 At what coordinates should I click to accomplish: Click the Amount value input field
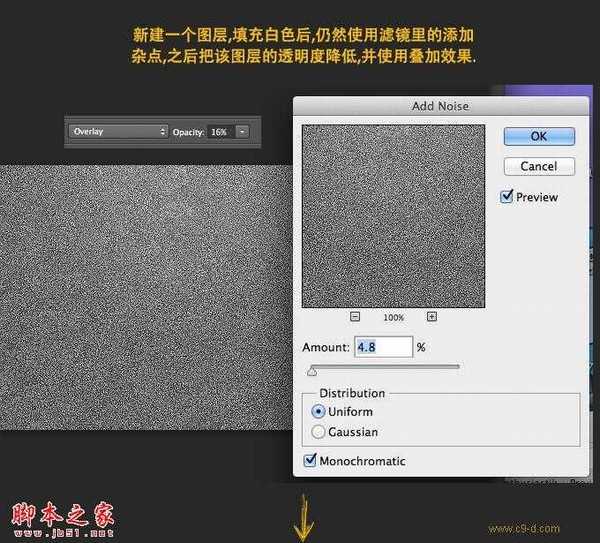tap(383, 347)
